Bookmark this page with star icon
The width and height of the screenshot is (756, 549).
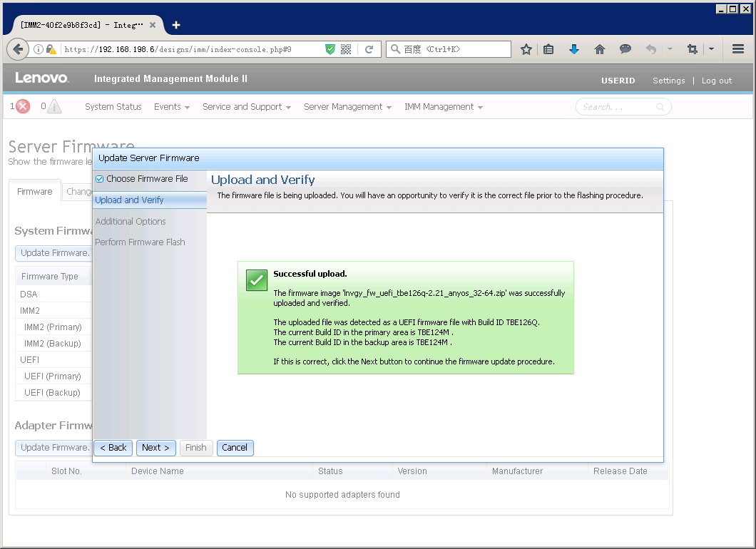[526, 49]
